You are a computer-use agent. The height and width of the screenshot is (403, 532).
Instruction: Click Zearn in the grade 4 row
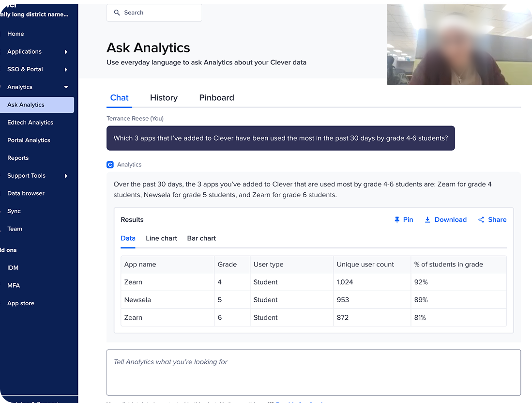(133, 282)
